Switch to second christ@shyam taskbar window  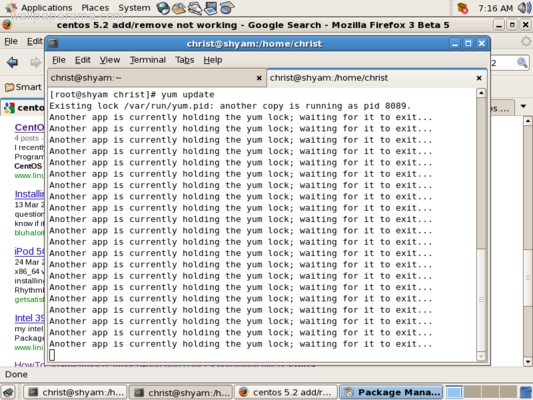(x=181, y=392)
